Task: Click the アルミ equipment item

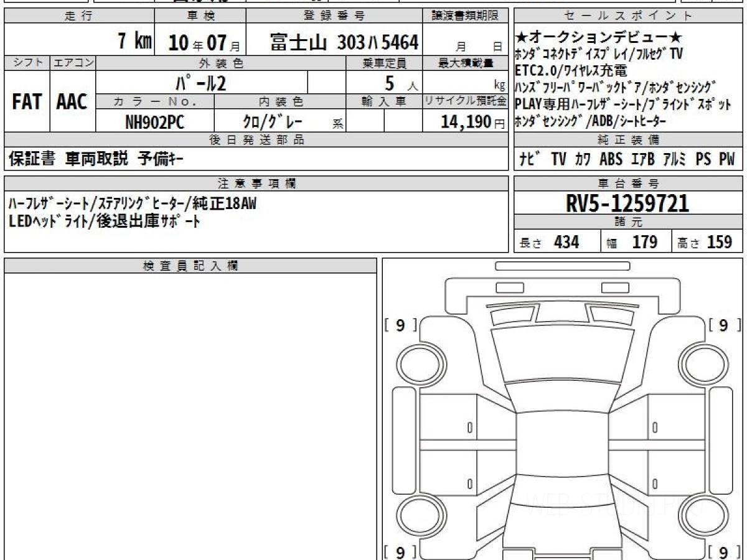Action: (x=674, y=159)
